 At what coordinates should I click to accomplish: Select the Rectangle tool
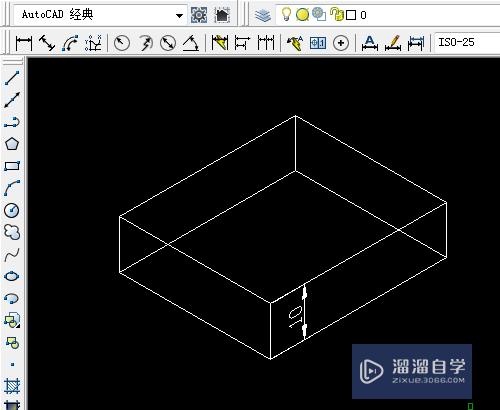coord(12,166)
